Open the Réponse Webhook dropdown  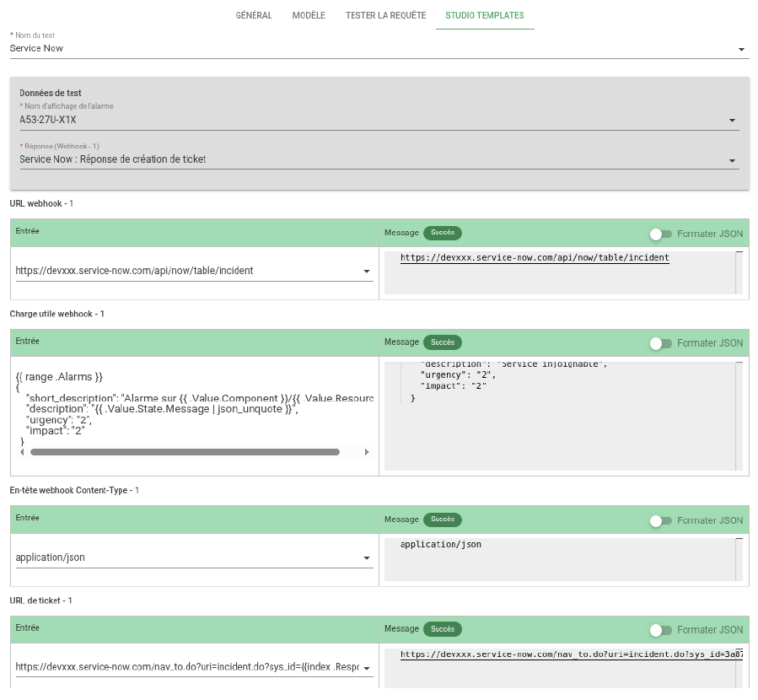(x=731, y=160)
